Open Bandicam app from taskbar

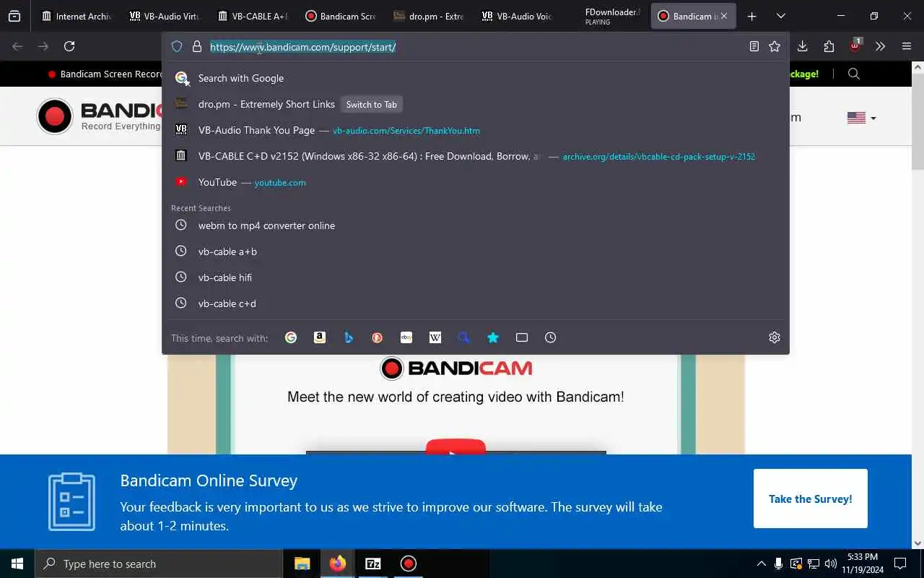(409, 564)
